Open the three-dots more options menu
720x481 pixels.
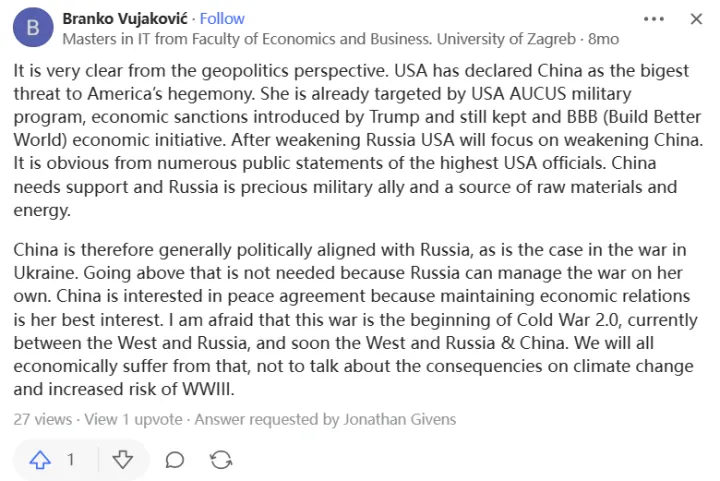[x=654, y=19]
